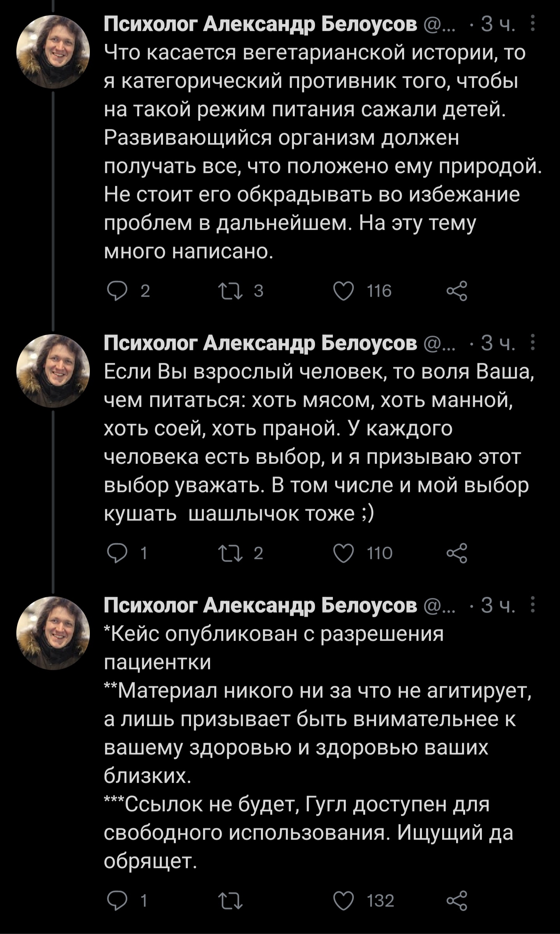Share the tweet about children's diet
560x934 pixels.
pos(457,291)
